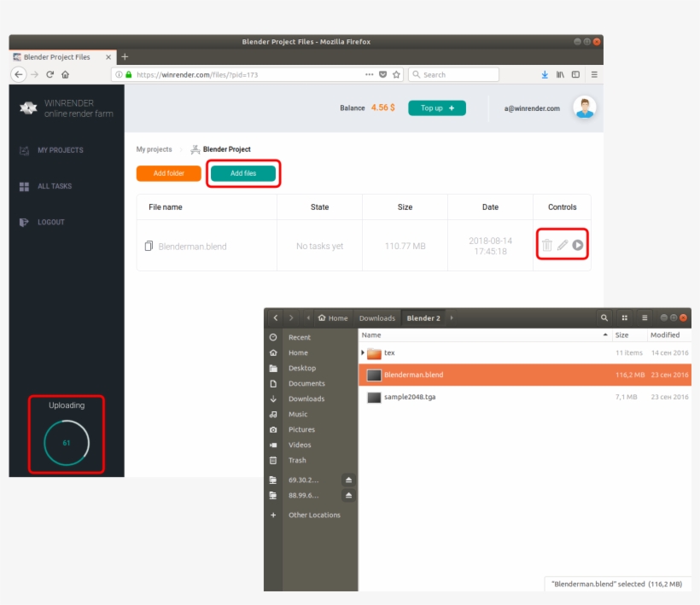Open Desktop in file manager sidebar
700x605 pixels.
tap(302, 368)
